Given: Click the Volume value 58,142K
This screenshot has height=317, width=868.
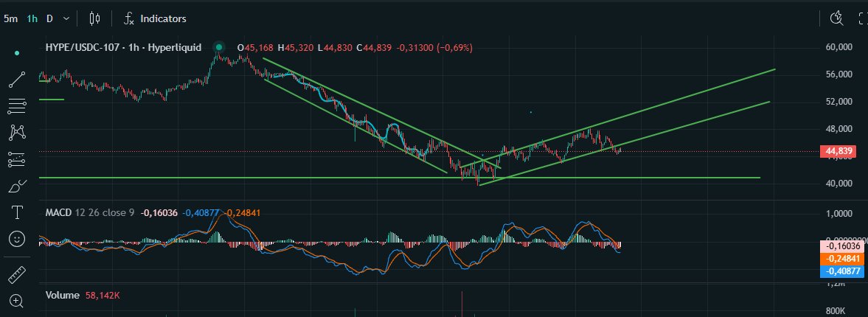Looking at the screenshot, I should pyautogui.click(x=103, y=296).
